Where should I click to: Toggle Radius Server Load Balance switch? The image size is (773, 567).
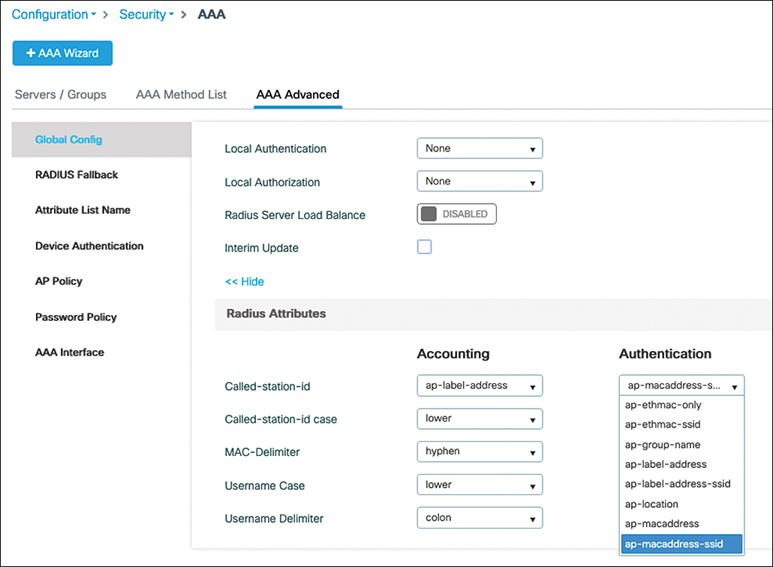pos(456,214)
